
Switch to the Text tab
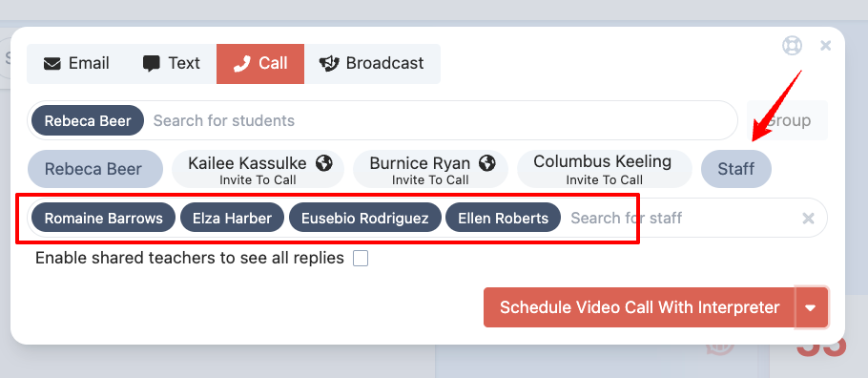tap(172, 64)
